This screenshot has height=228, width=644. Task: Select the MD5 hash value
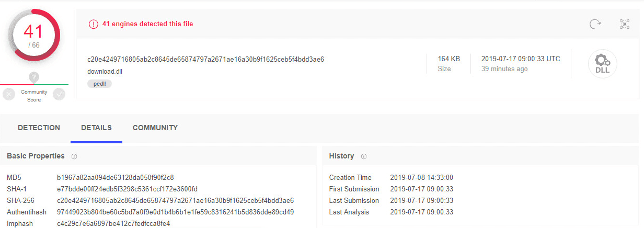116,177
